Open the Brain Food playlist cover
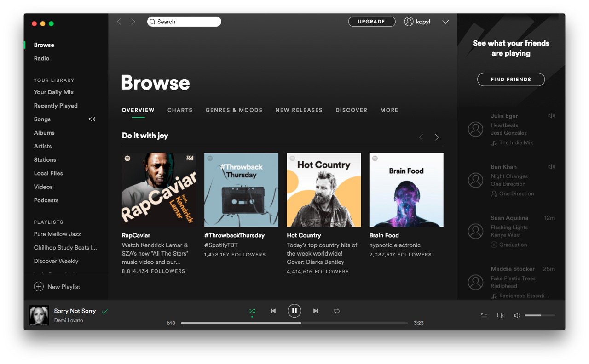The image size is (589, 364). (406, 190)
